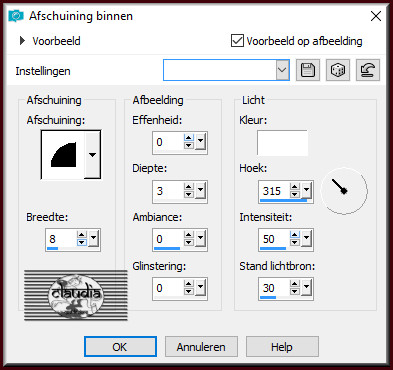Increase Hoek angle with the up arrow
Viewport: 393px width, 370px height.
295,187
